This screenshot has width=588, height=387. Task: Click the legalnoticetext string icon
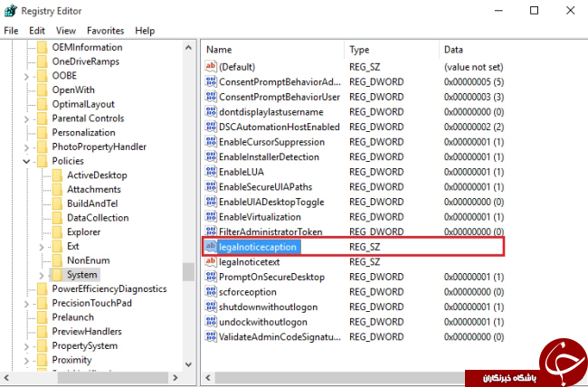click(211, 261)
